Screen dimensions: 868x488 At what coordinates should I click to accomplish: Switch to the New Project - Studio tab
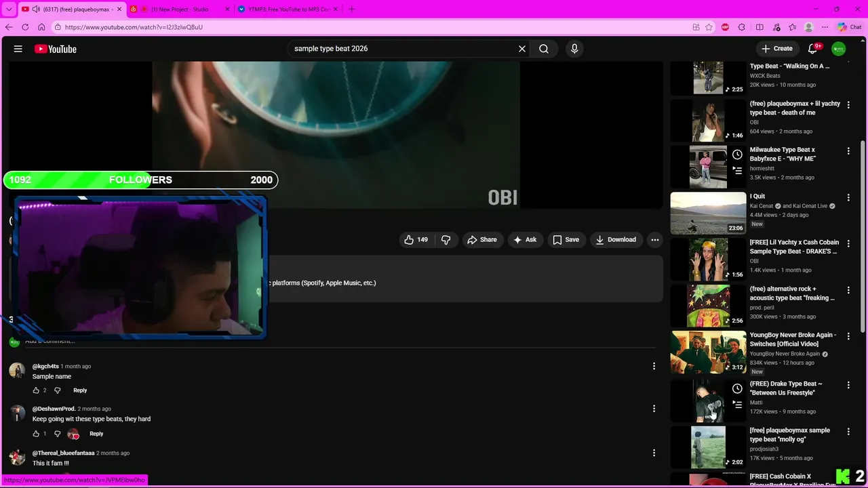[x=180, y=9]
